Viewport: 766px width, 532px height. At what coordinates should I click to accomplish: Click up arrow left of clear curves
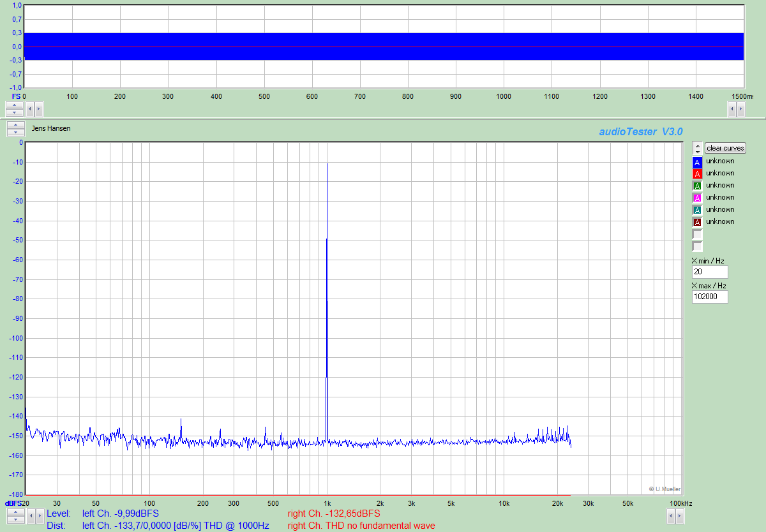pyautogui.click(x=697, y=145)
